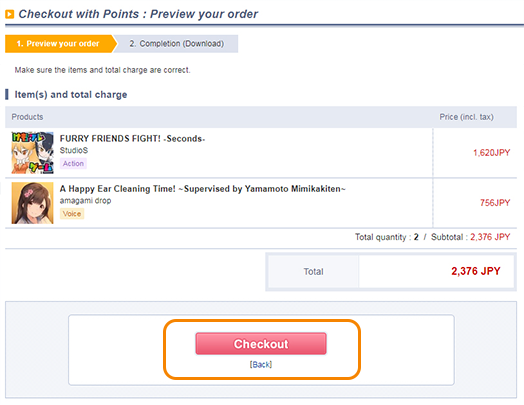524x405 pixels.
Task: Click the FURRY FRIENDS FIGHT cover thumbnail
Action: point(32,153)
